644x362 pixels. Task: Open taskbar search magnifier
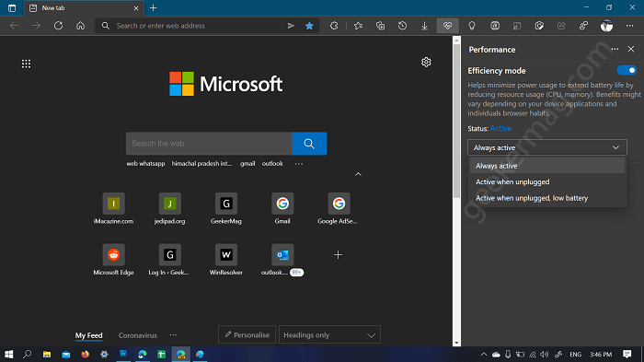coord(27,355)
